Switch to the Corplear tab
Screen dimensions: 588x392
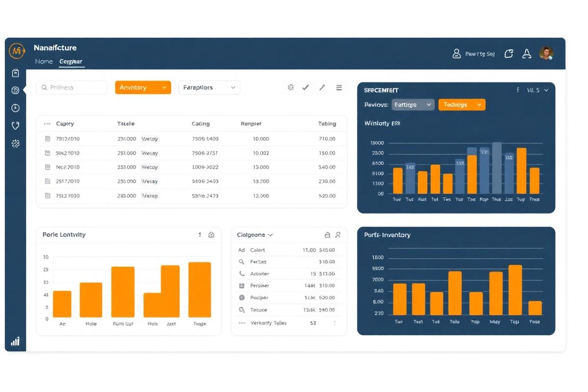point(71,62)
